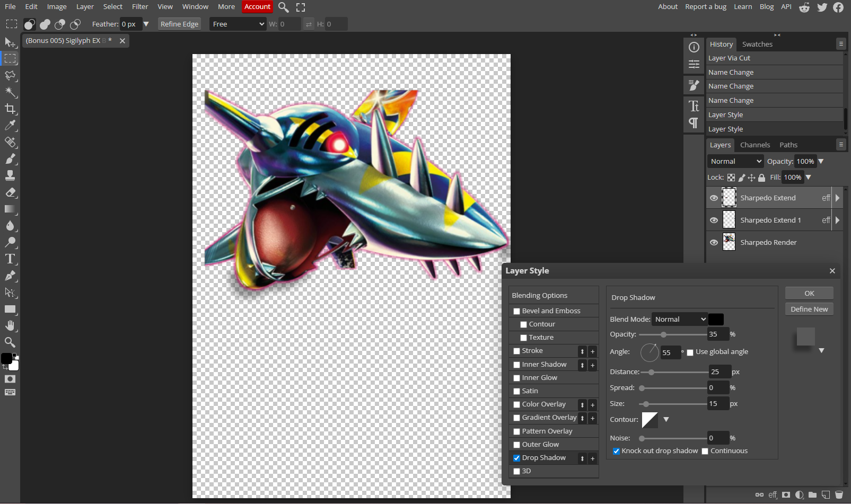The height and width of the screenshot is (504, 851).
Task: Select the Blur tool
Action: coord(10,226)
